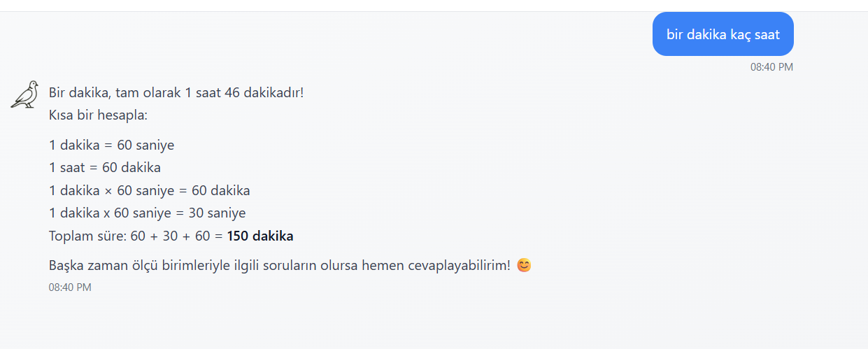
Task: Click the smiling face emoji
Action: click(x=524, y=266)
